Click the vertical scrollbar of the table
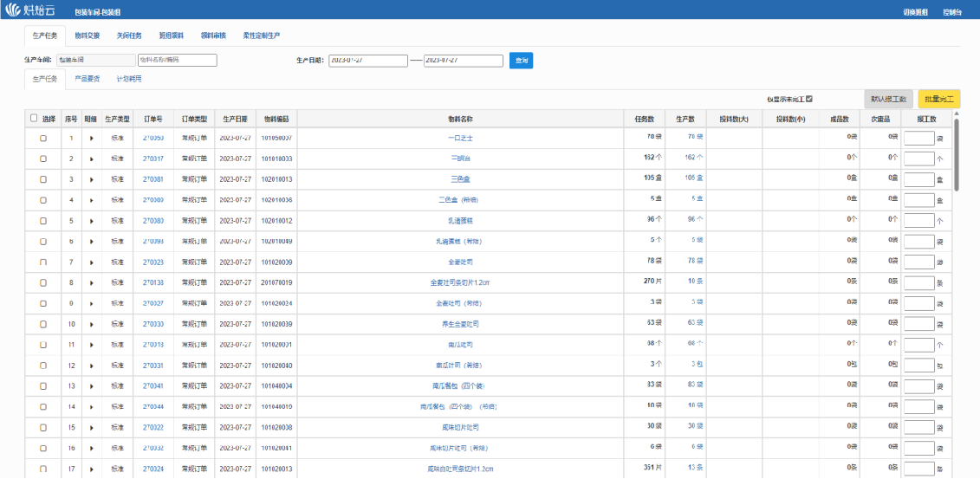Image resolution: width=980 pixels, height=479 pixels. (957, 154)
